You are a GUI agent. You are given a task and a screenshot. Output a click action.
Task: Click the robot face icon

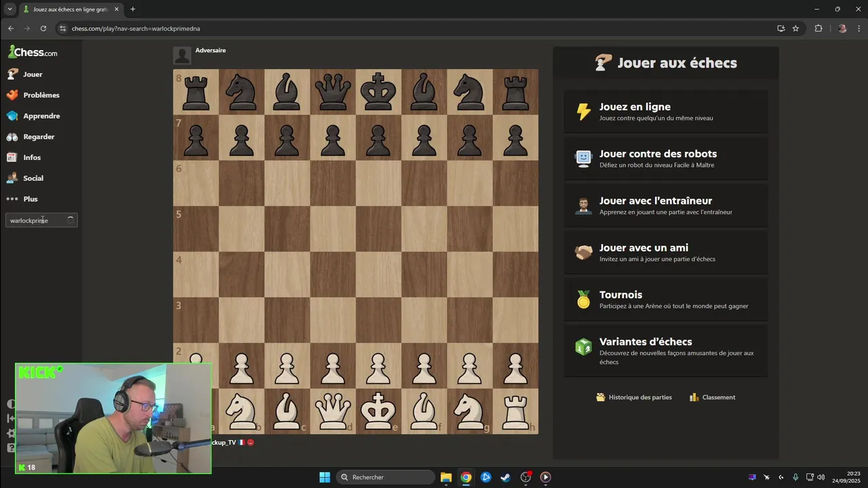pos(583,159)
